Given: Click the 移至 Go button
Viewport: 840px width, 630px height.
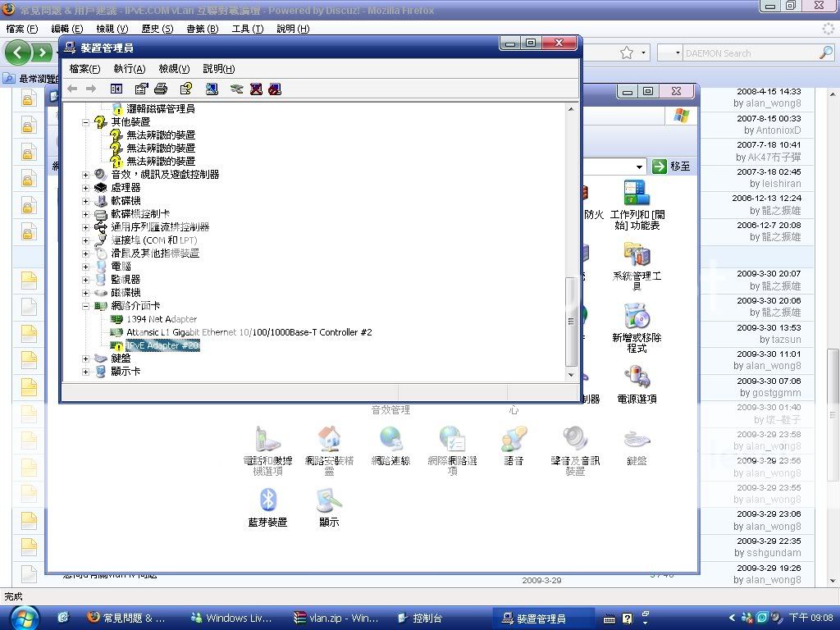Looking at the screenshot, I should click(671, 167).
